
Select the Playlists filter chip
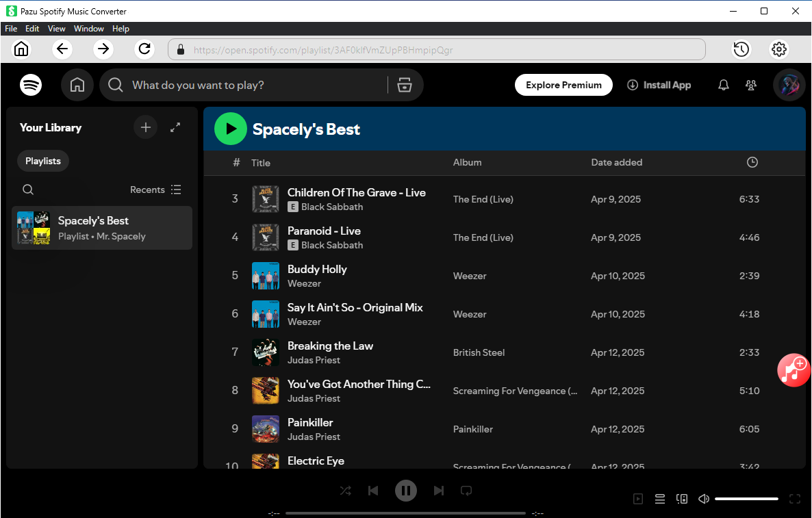(x=43, y=161)
